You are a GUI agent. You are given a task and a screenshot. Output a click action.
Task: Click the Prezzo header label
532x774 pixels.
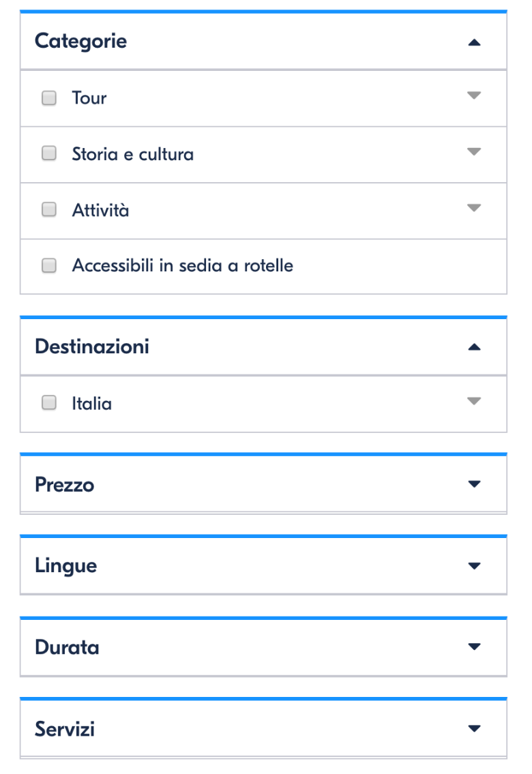[x=65, y=484]
